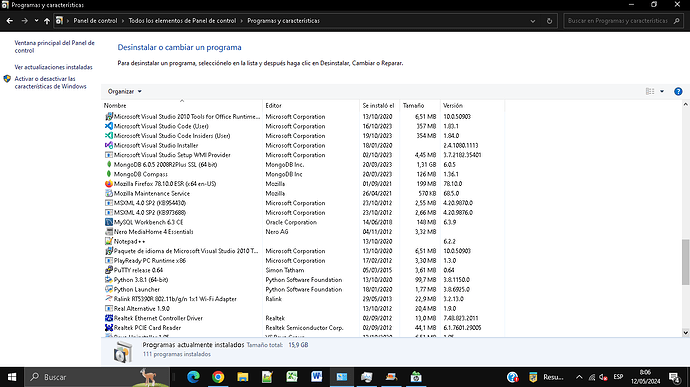Open the view options dropdown arrow

pyautogui.click(x=662, y=91)
